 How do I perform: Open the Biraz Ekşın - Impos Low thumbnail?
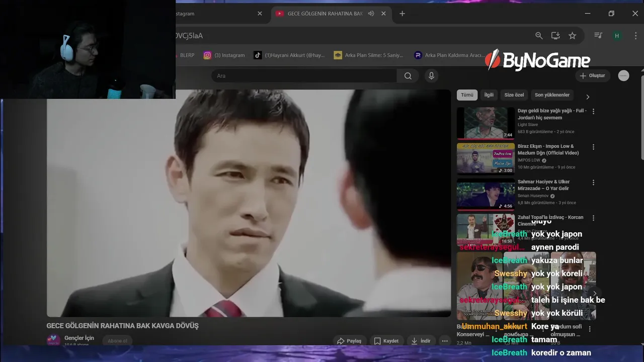486,158
